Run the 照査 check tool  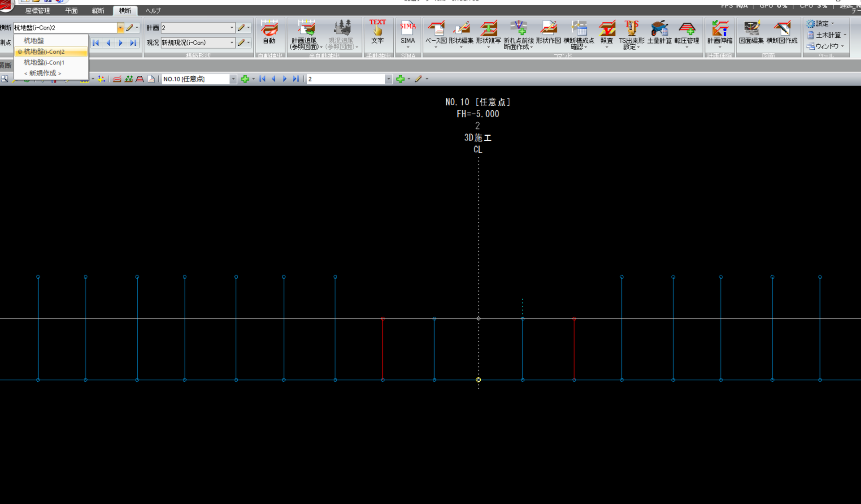607,34
